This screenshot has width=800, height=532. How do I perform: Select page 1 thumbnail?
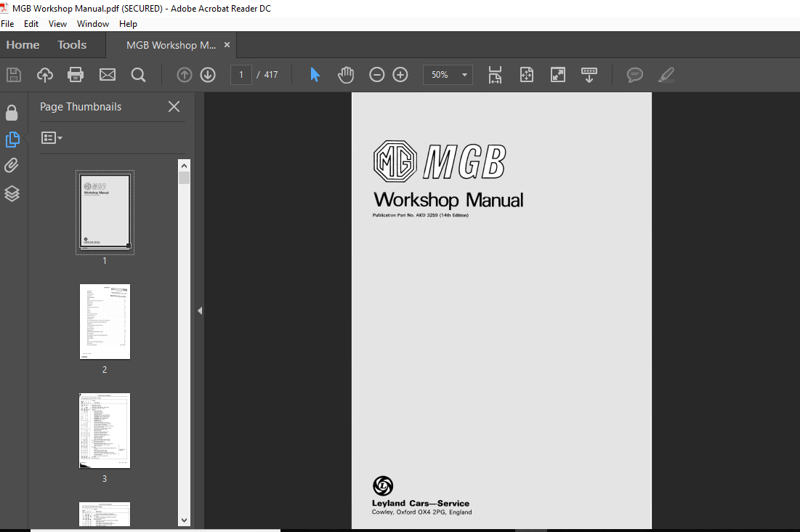(105, 212)
